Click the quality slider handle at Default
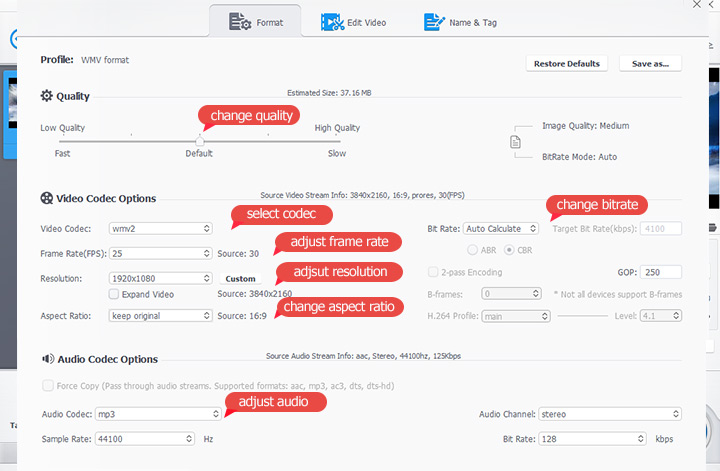The image size is (720, 471). pos(200,141)
